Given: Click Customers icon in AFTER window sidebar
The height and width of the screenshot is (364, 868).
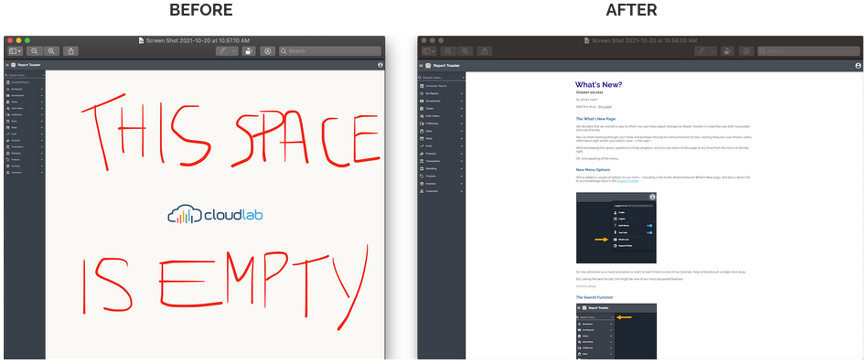Looking at the screenshot, I should coord(422,191).
